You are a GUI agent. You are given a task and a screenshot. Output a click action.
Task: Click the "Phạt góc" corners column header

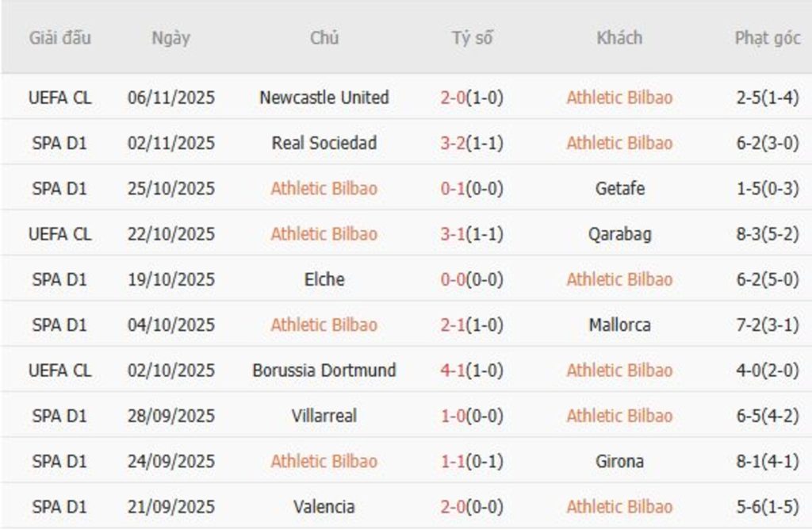coord(767,38)
